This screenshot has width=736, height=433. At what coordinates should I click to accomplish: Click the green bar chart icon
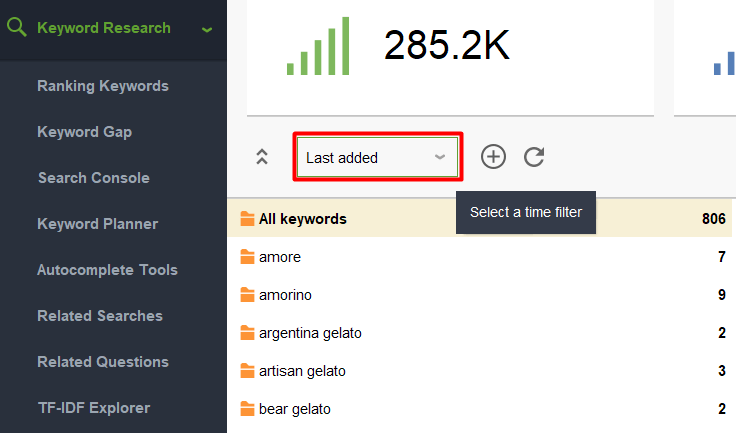click(318, 46)
